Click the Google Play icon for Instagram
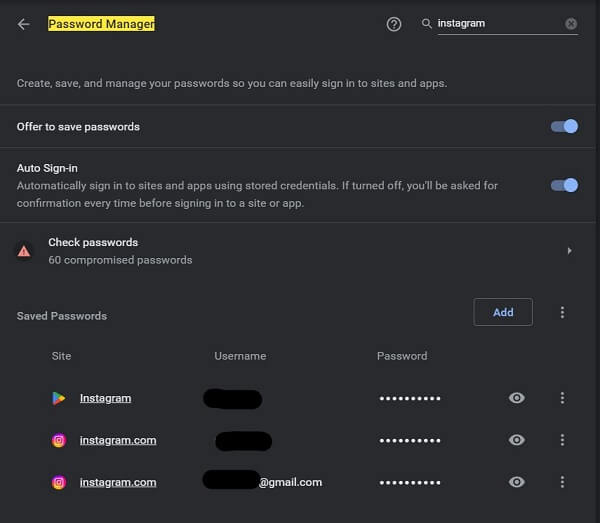Screen dimensions: 600x523 point(59,398)
